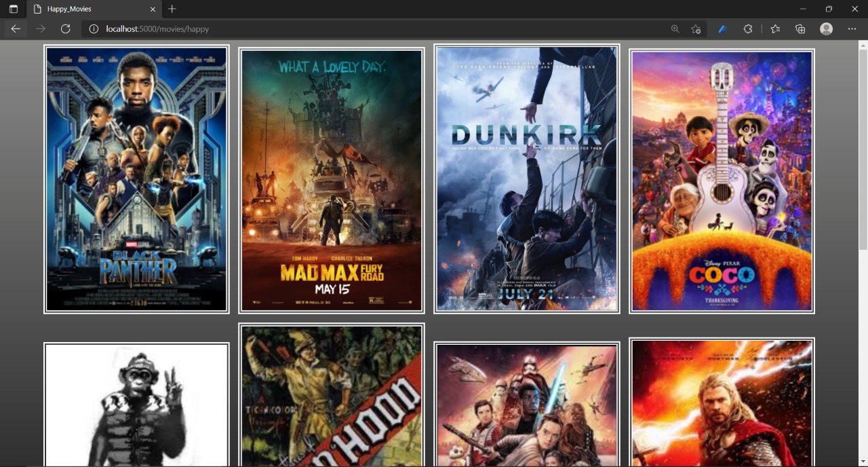Open the user profile avatar

(826, 29)
